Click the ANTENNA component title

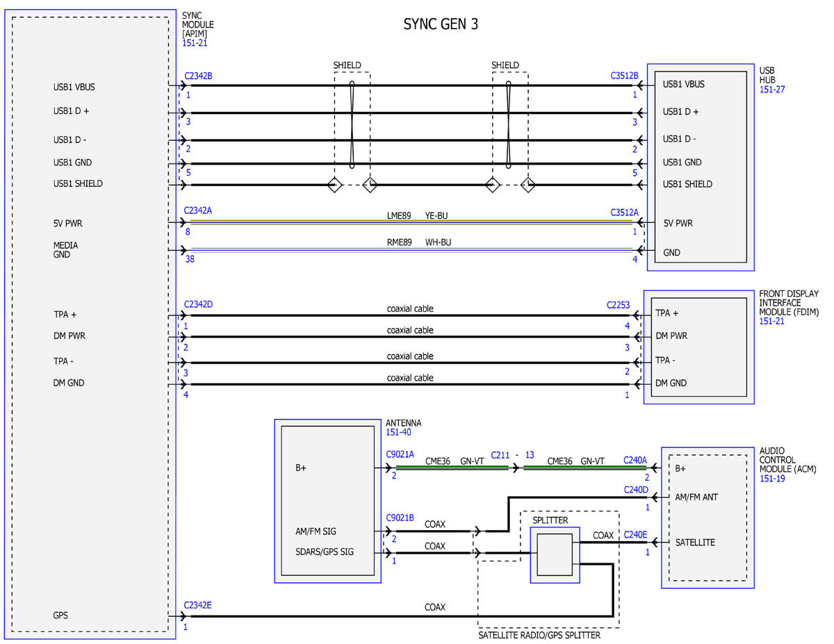(403, 423)
